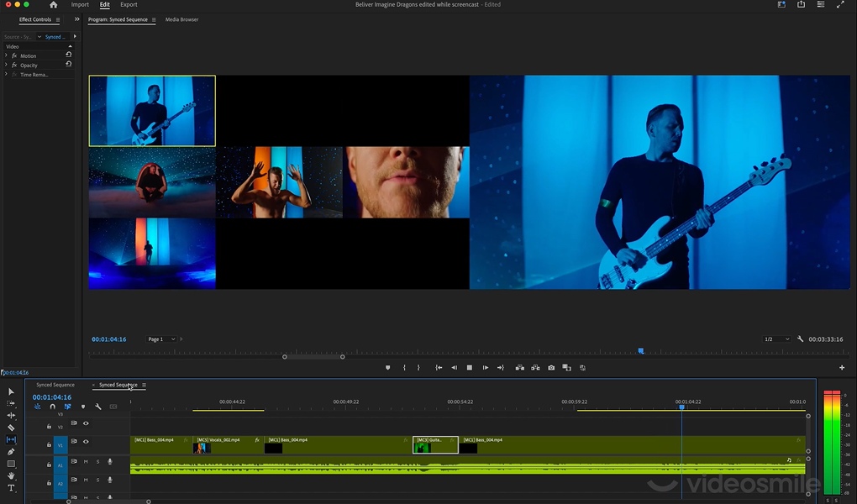Open Program monitor settings wrench
Viewport: 857px width, 504px height.
(800, 339)
